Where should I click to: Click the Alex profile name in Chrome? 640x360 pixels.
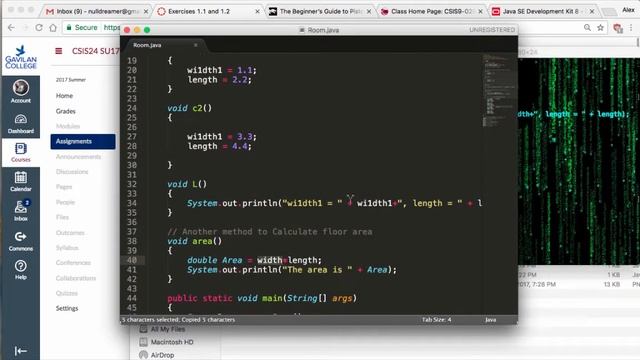628,10
